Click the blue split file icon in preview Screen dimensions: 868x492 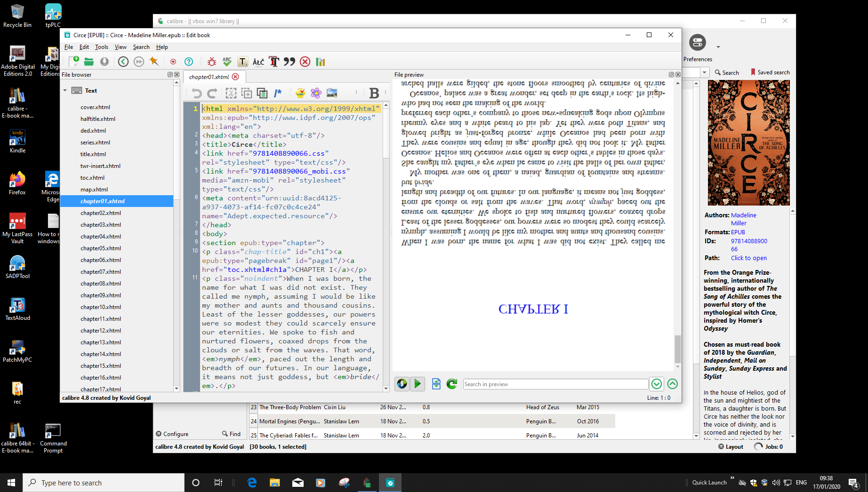[436, 384]
